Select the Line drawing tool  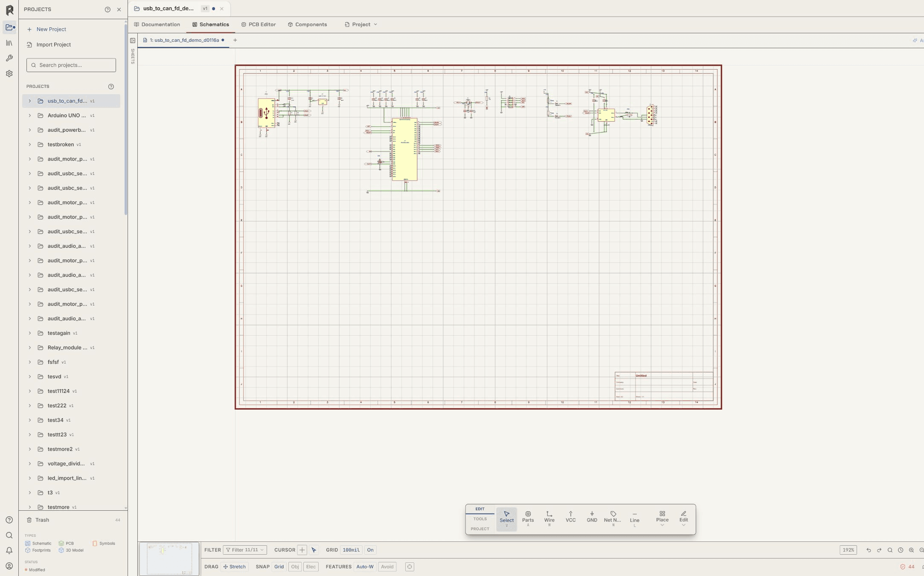(x=634, y=519)
